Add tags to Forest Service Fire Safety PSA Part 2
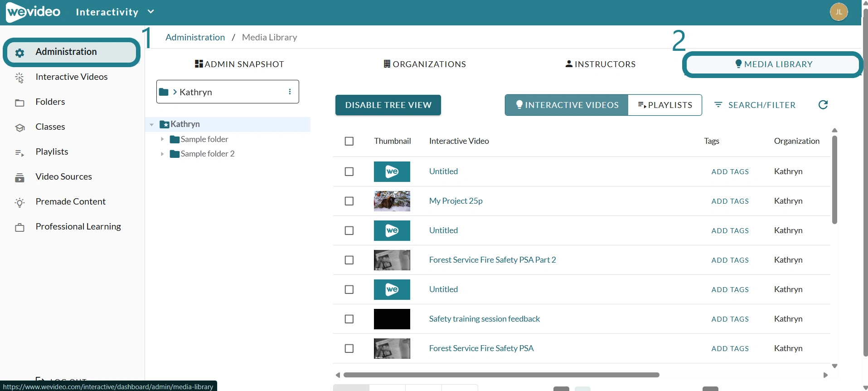Screen dimensions: 868x391 point(730,260)
